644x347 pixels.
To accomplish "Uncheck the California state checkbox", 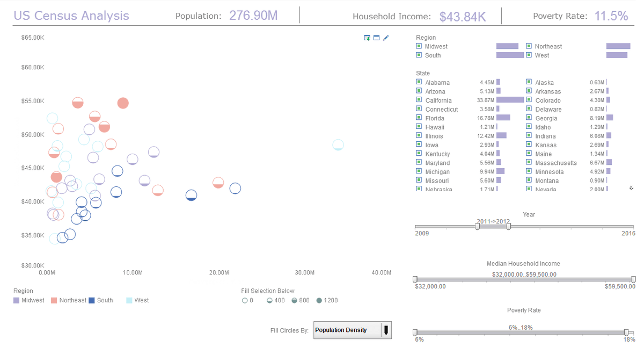I will point(419,100).
